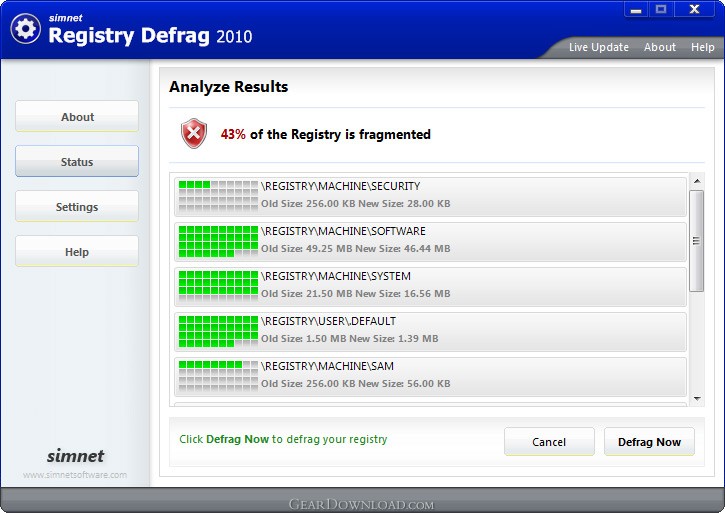Click 'Old Size: 21.50 MB New Size: 16.56 MB'
Viewport: 725px width, 513px height.
click(356, 293)
